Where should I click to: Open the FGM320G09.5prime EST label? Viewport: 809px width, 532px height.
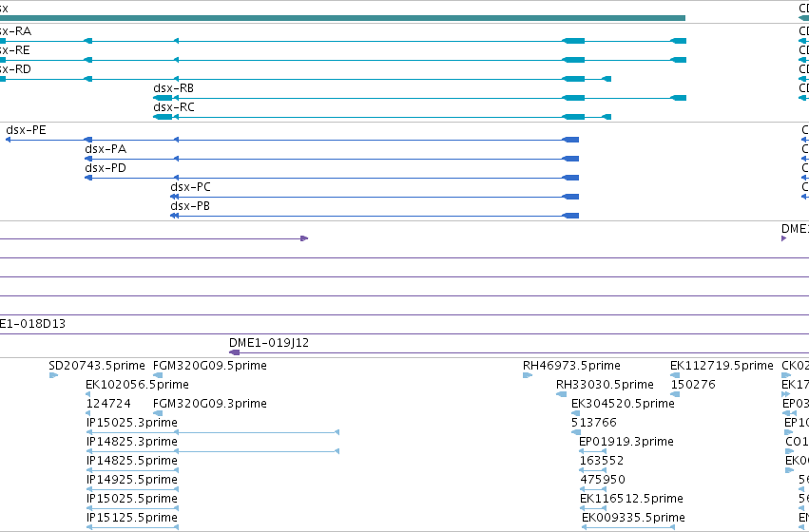click(210, 366)
